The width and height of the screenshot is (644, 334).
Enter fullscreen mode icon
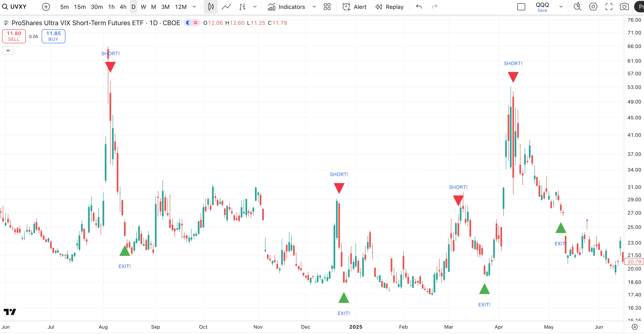coord(609,7)
